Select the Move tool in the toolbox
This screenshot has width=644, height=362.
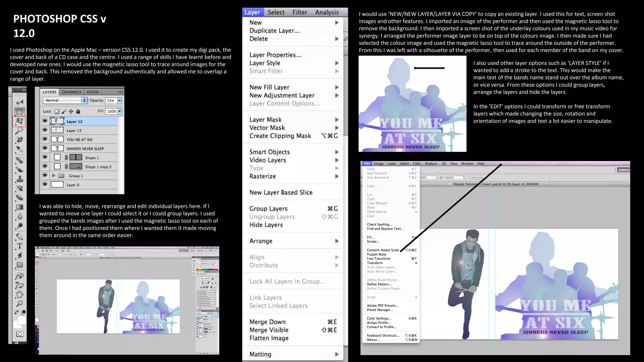click(x=19, y=102)
